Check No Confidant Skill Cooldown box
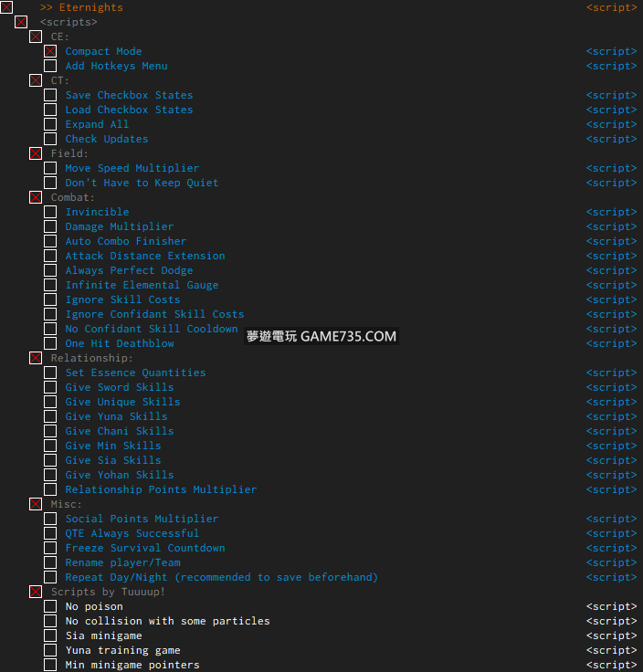The height and width of the screenshot is (672, 643). click(x=50, y=329)
